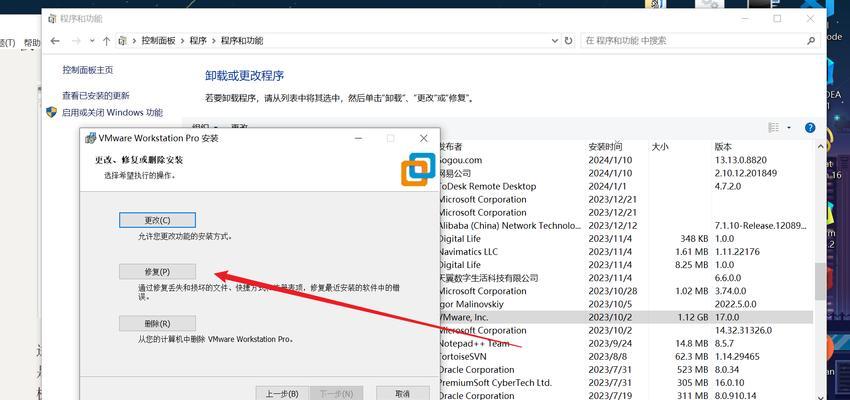Click the 更改(C) button in VMware installer

157,220
